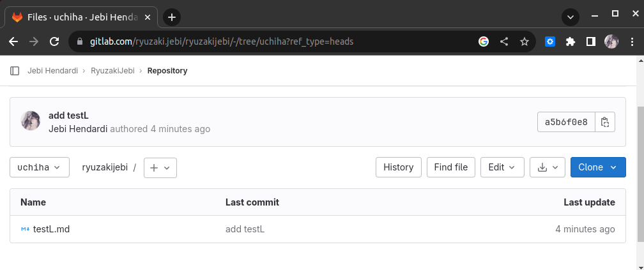Click the History button
Viewport: 644px width, 270px height.
[x=398, y=167]
